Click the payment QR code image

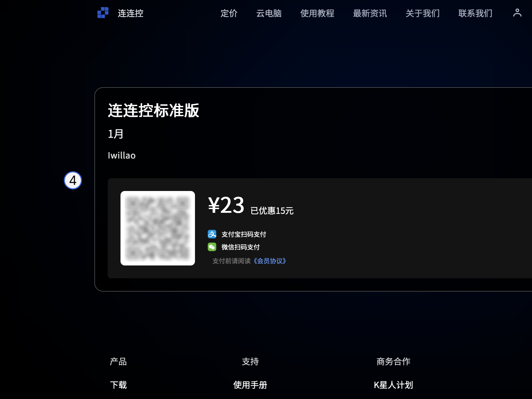[158, 228]
